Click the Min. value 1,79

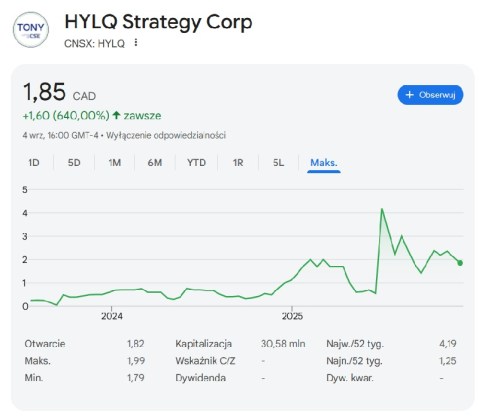coord(136,378)
